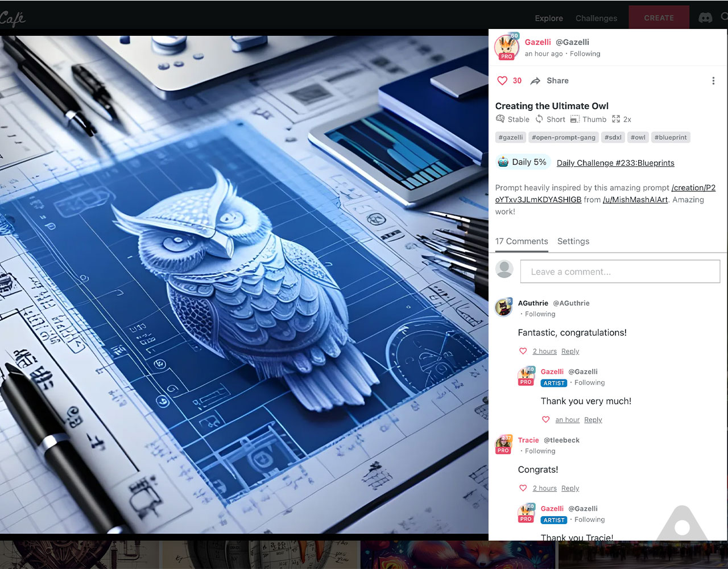Reply to Tracie's Congrats comment
The height and width of the screenshot is (569, 728).
coord(570,488)
